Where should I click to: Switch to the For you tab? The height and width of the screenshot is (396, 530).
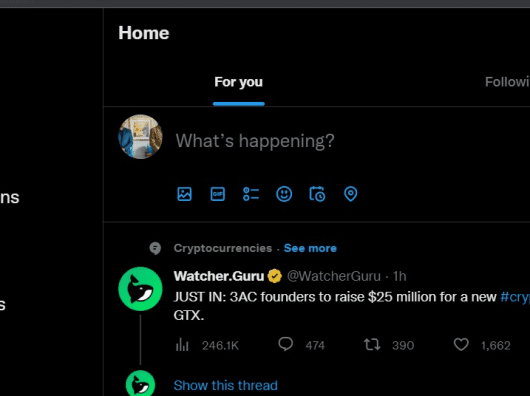(238, 82)
